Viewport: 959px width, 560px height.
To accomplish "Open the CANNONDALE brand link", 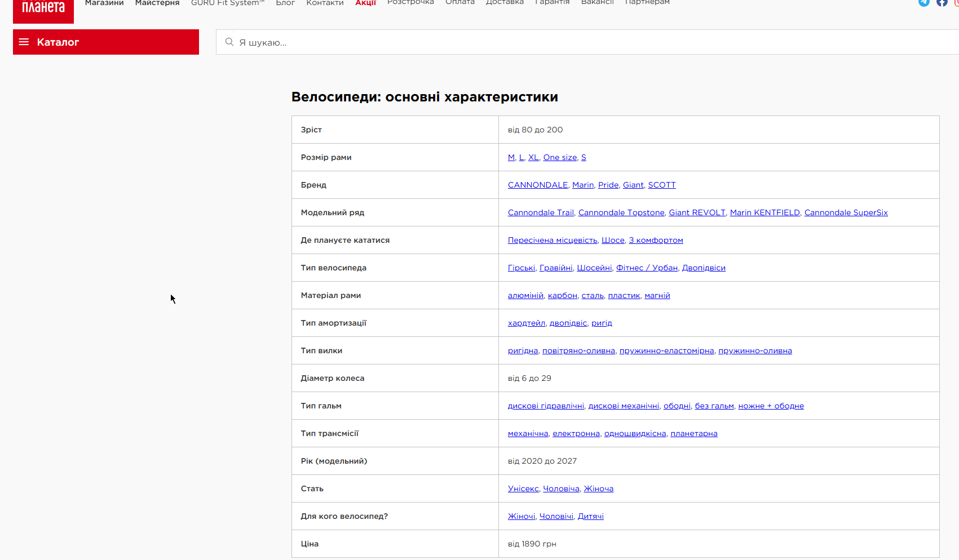I will pyautogui.click(x=538, y=185).
